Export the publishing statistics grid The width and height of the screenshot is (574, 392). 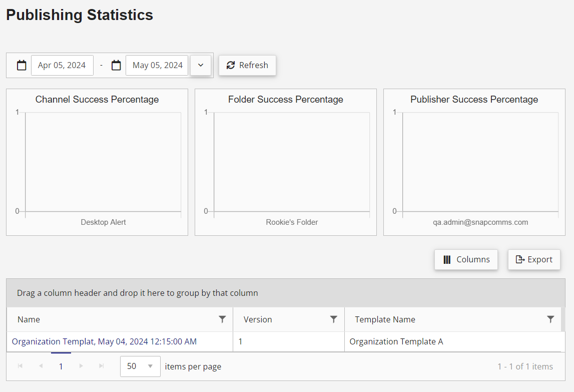(534, 259)
